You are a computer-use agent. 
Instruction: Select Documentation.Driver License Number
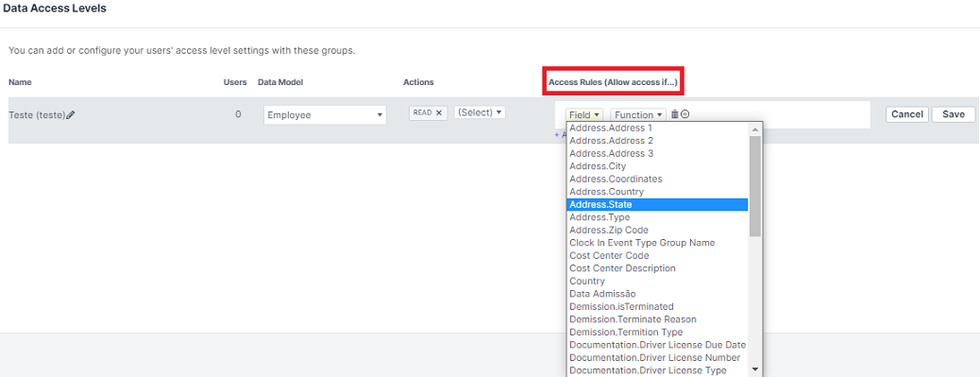657,357
